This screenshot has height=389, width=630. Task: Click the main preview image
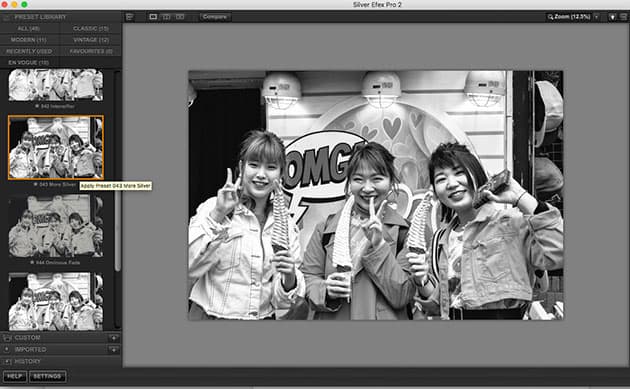click(376, 195)
